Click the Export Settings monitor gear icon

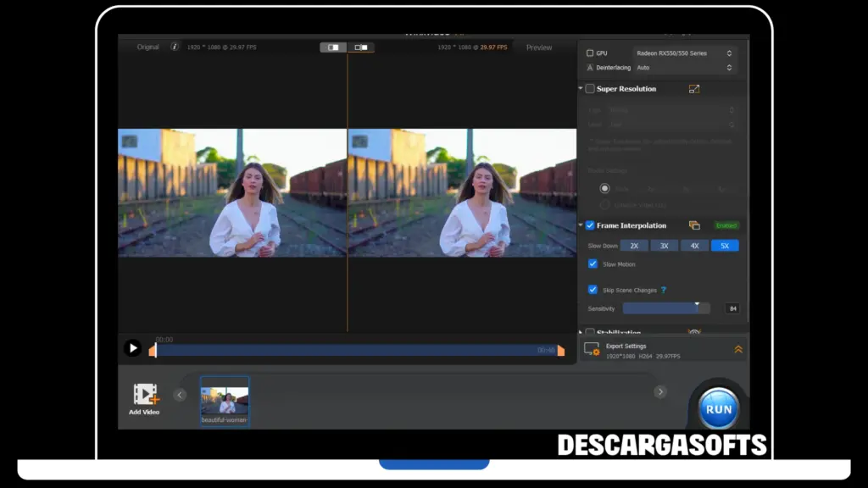(x=592, y=350)
